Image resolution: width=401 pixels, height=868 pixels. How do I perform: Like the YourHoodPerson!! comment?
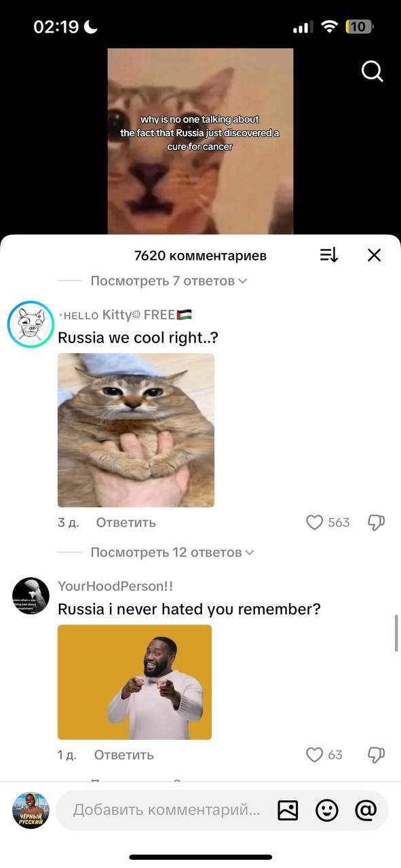314,755
